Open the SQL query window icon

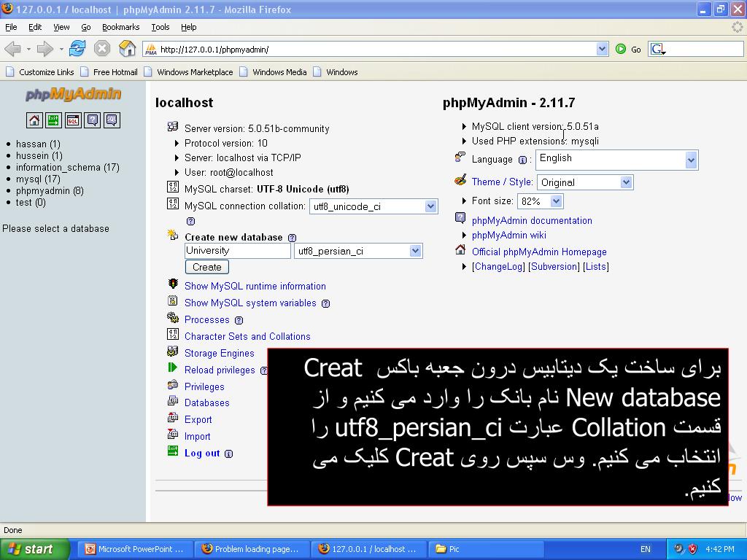[x=73, y=120]
